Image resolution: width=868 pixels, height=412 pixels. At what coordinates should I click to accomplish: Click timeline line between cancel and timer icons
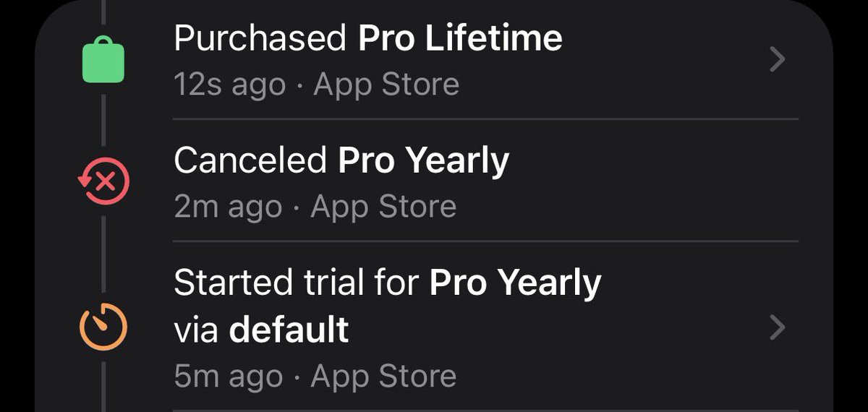coord(103,253)
